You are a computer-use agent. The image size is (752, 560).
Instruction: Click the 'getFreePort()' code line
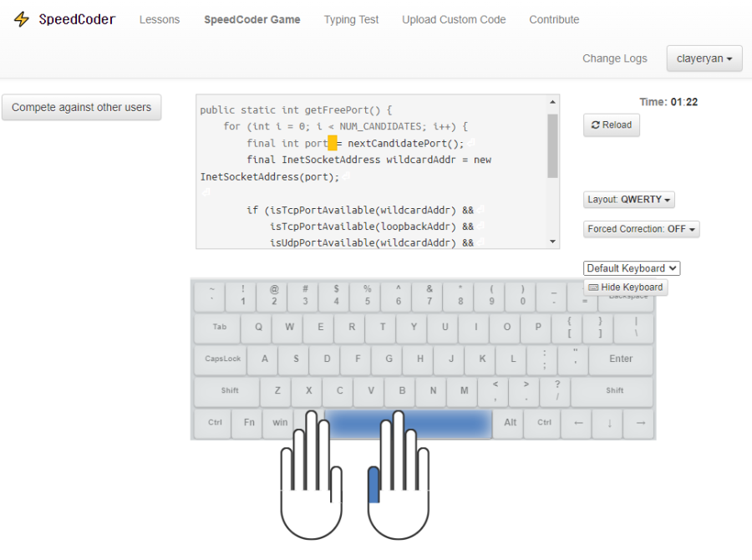pyautogui.click(x=296, y=109)
